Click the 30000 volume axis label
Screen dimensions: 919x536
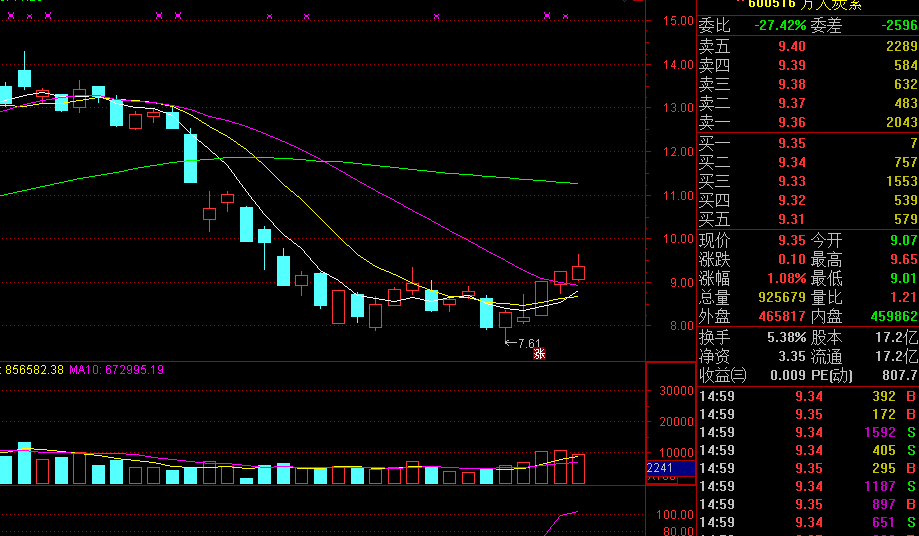(x=676, y=391)
